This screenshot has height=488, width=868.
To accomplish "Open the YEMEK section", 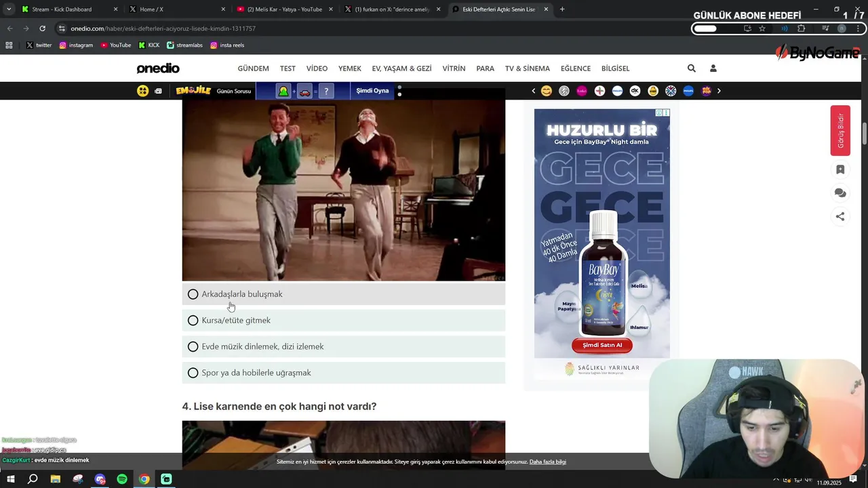I will (x=350, y=68).
